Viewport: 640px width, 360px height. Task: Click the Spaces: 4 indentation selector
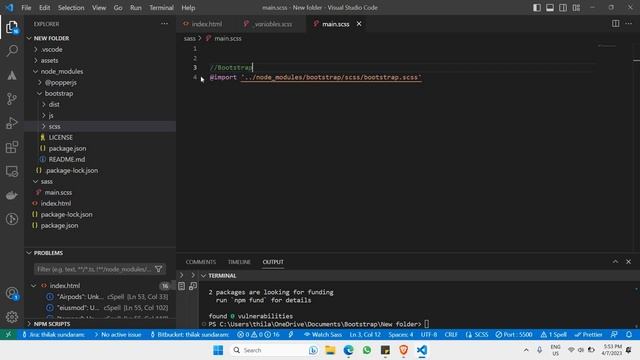coord(401,334)
